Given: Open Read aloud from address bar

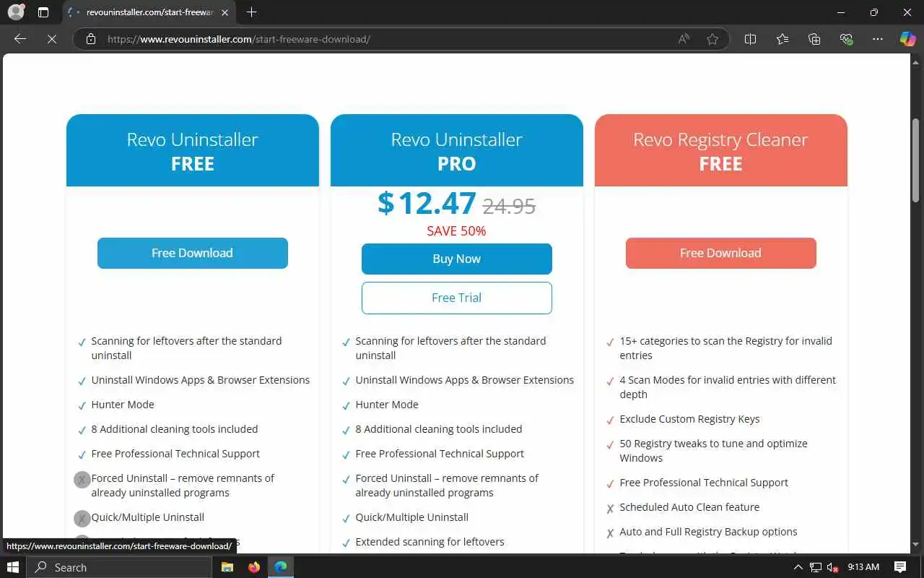Looking at the screenshot, I should pyautogui.click(x=684, y=39).
